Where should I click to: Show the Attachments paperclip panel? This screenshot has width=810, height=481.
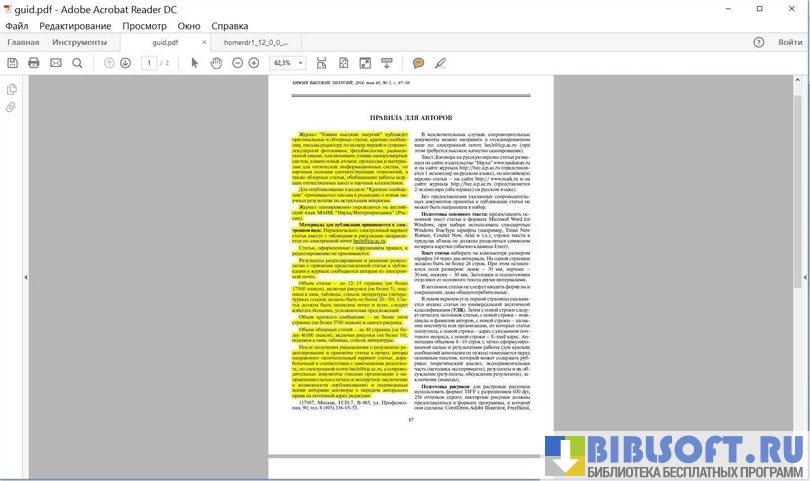12,107
